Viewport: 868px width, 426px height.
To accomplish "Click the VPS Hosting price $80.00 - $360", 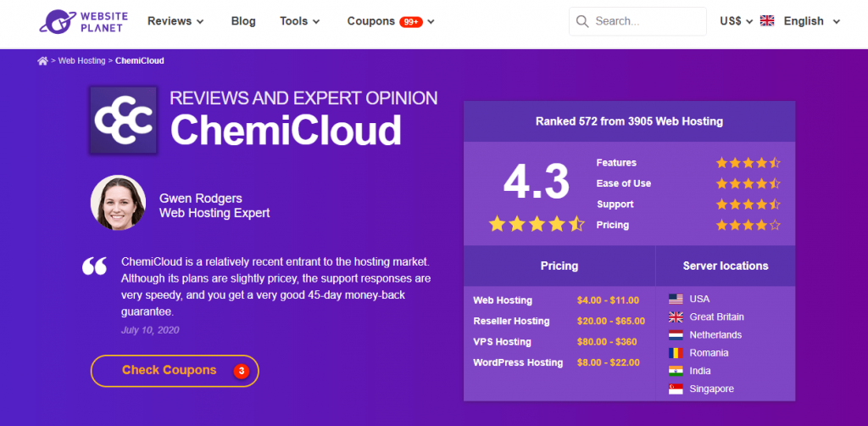I will [607, 342].
